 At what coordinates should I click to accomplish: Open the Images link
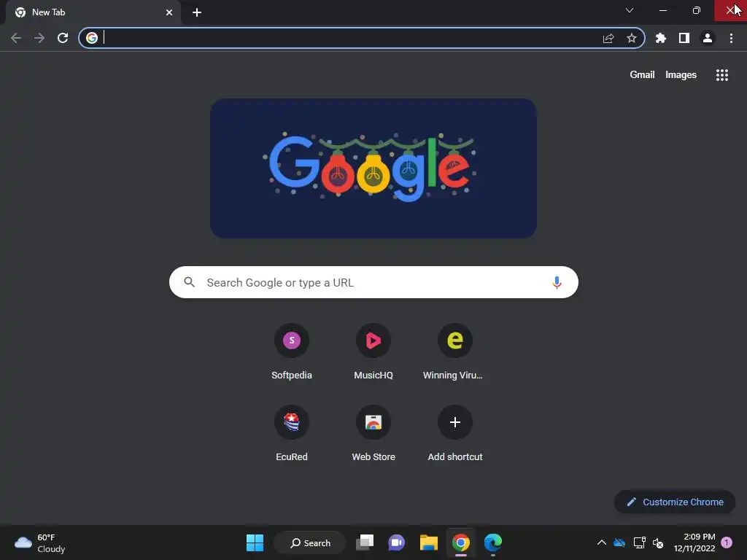pyautogui.click(x=681, y=75)
